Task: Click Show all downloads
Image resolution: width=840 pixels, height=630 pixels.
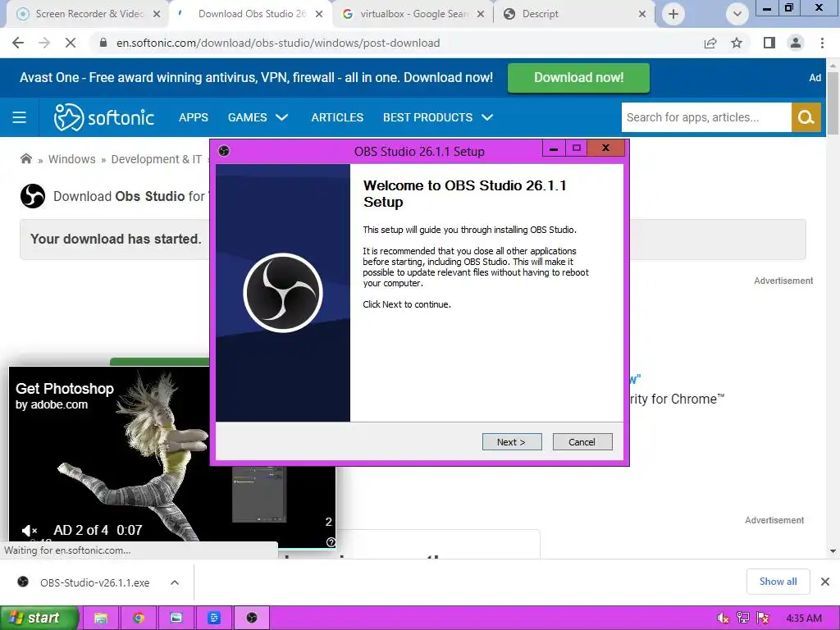Action: click(778, 582)
